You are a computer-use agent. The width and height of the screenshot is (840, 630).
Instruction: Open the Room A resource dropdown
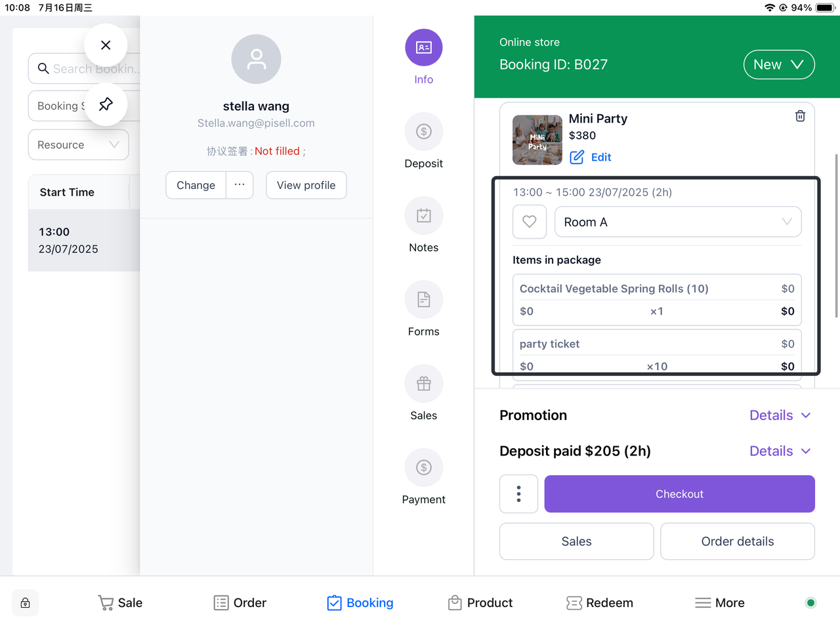click(x=677, y=222)
